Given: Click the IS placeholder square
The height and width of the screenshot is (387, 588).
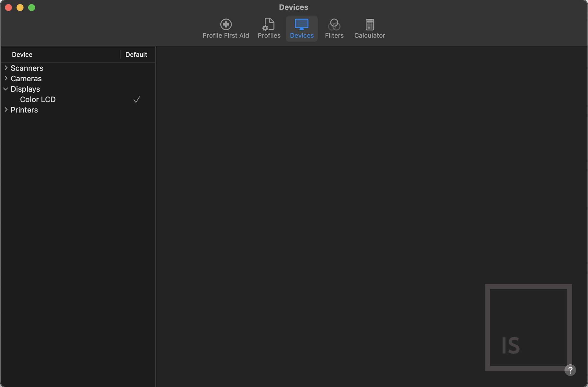Looking at the screenshot, I should [529, 327].
